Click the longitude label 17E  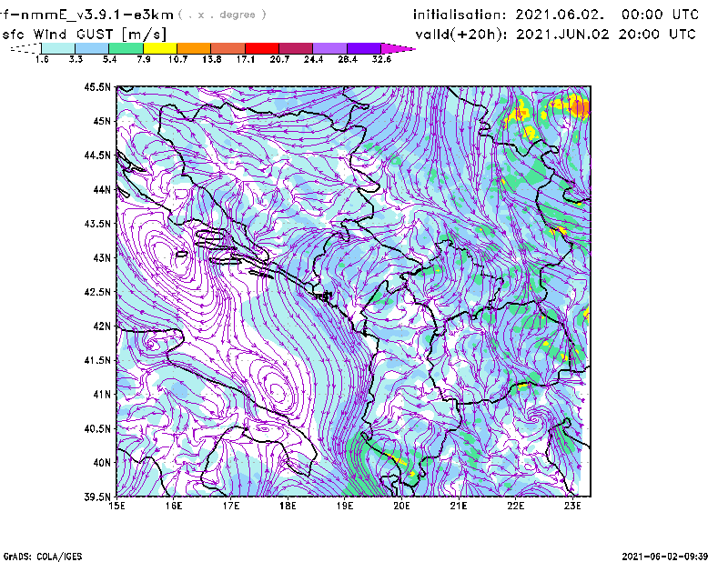pos(231,506)
